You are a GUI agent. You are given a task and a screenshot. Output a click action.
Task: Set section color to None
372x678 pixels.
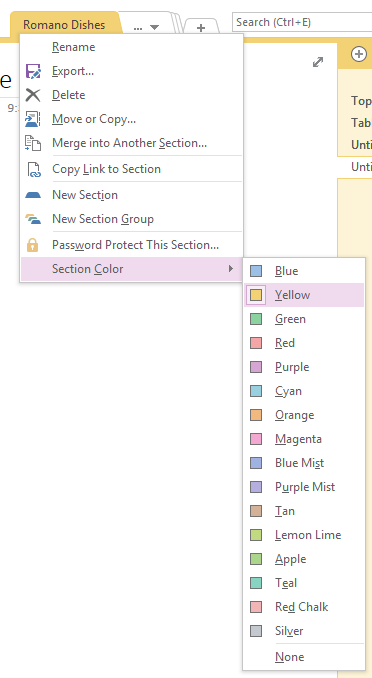pos(304,657)
